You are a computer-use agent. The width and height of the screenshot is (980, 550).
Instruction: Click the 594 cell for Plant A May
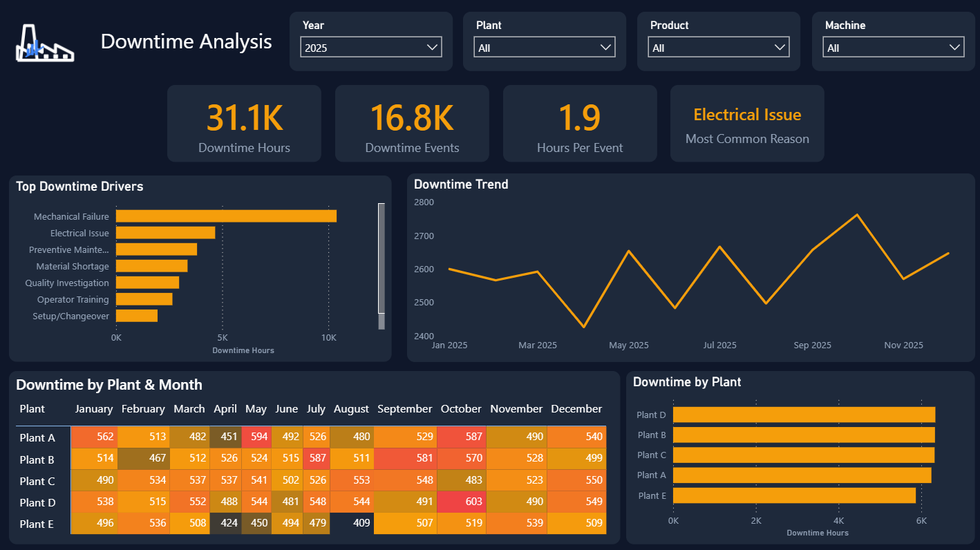[x=256, y=437]
